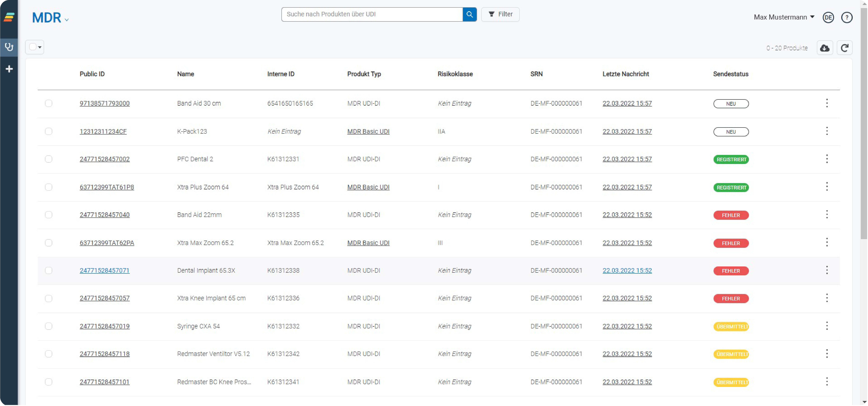Open the Max Mustermann user menu

click(x=784, y=17)
